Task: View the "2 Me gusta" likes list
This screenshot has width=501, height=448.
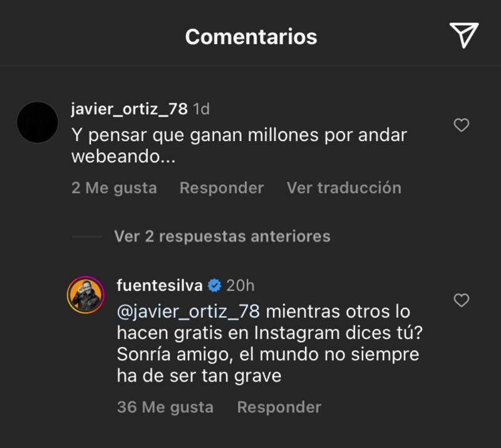Action: pyautogui.click(x=114, y=187)
